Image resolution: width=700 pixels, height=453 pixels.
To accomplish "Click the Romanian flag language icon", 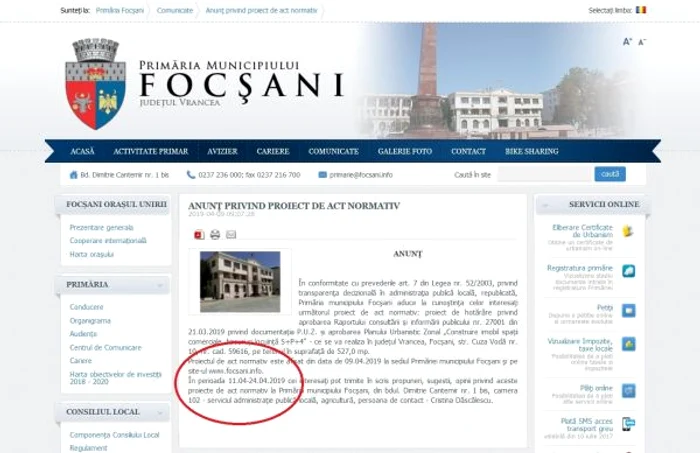I will click(641, 10).
